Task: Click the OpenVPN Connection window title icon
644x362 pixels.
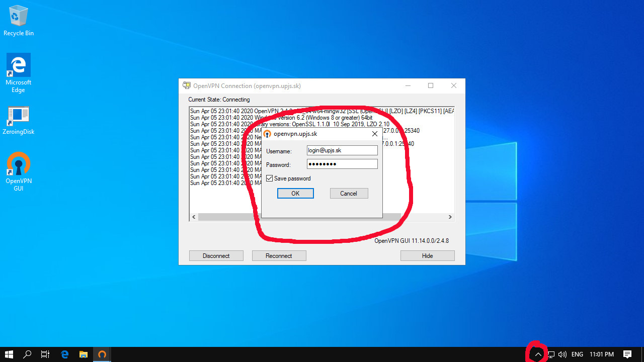Action: point(187,85)
